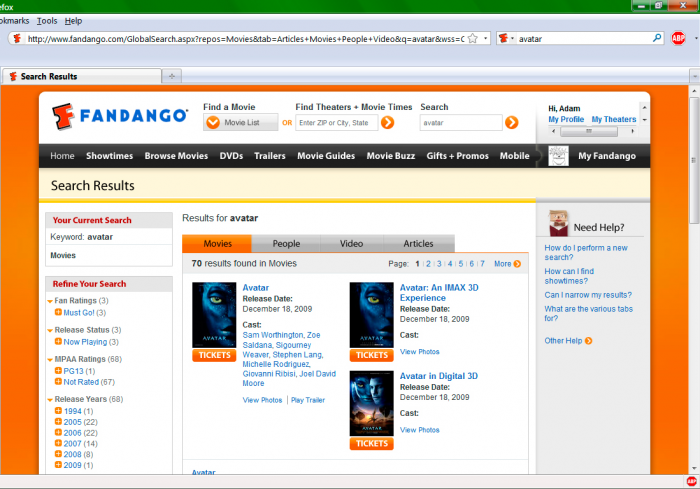Switch to the Video results tab
The height and width of the screenshot is (489, 700).
[351, 244]
